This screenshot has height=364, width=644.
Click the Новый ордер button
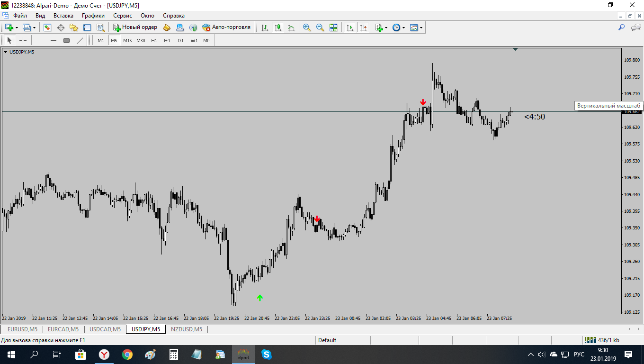(x=135, y=27)
